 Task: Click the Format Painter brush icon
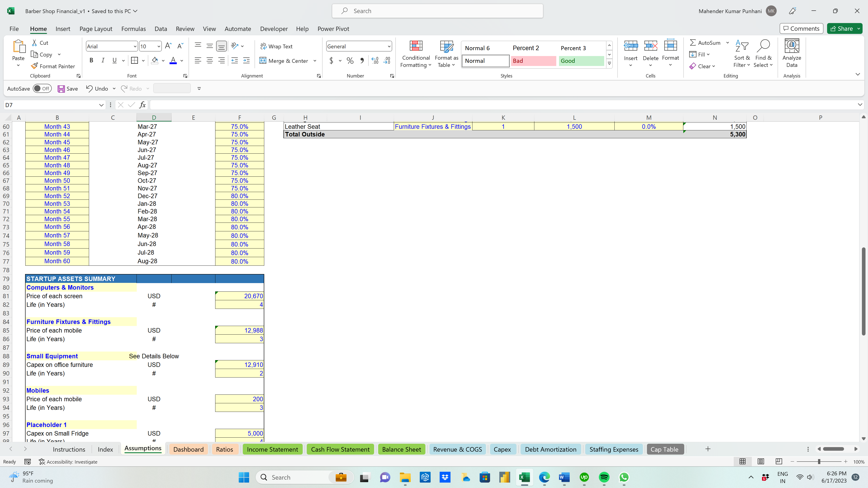[34, 66]
